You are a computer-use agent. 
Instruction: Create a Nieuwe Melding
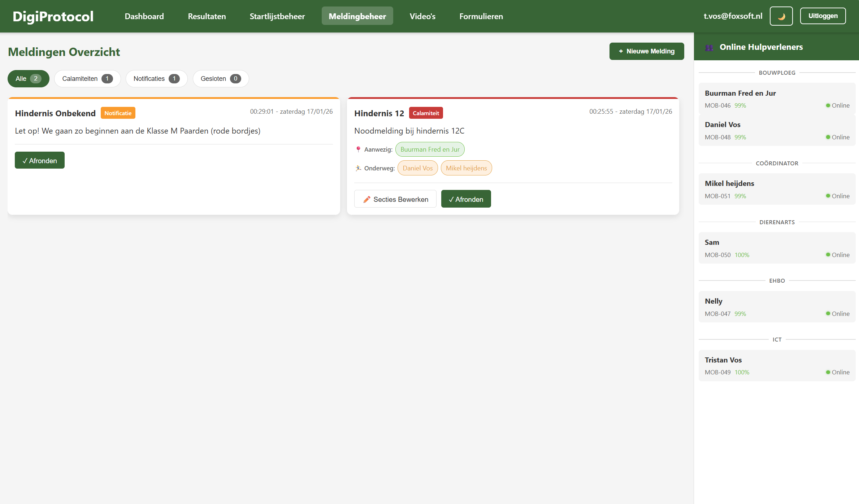pos(646,51)
